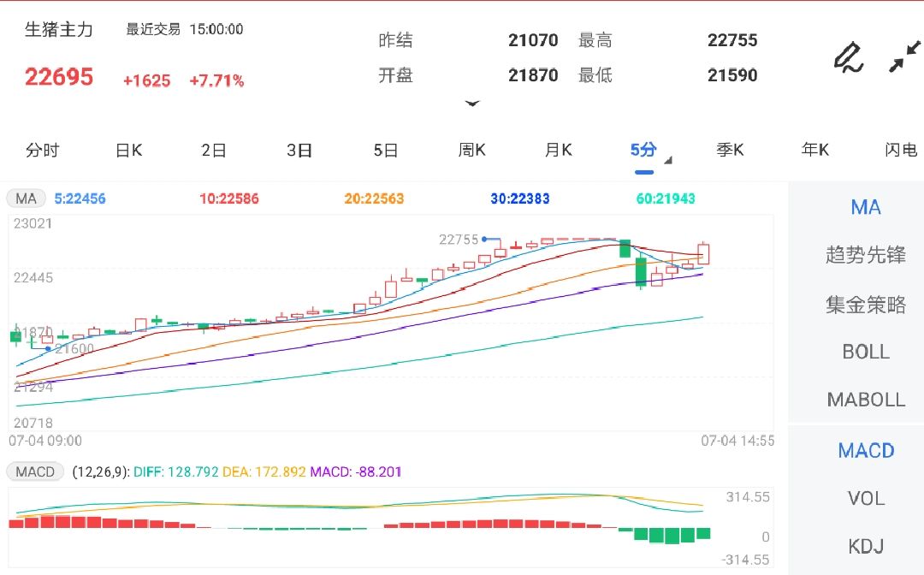Screen dimensions: 924x575
Task: Select 趋势先锋 indicator in the sidebar
Action: click(x=866, y=255)
